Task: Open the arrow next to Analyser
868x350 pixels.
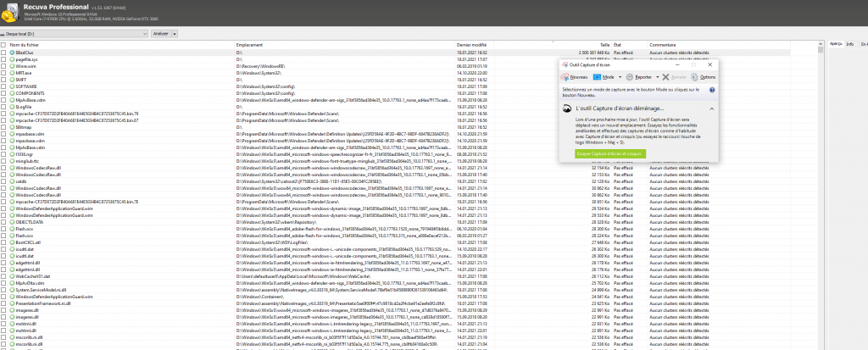Action: tap(175, 34)
